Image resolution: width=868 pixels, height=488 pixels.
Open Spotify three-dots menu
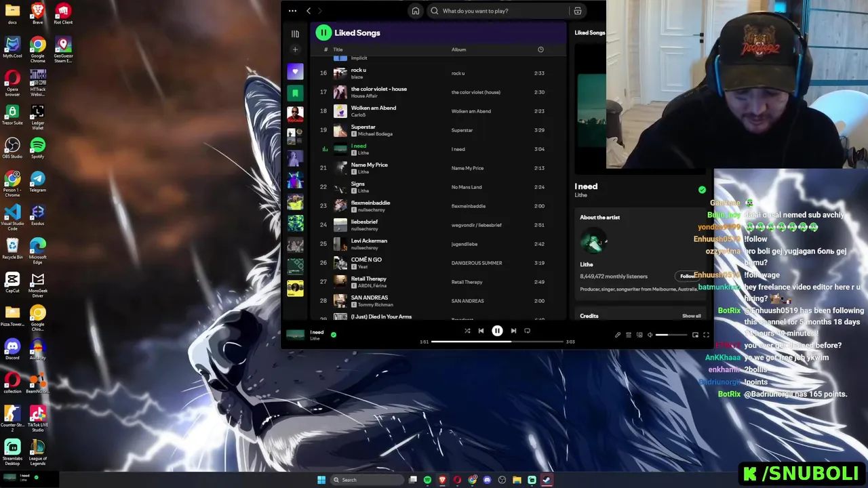pos(292,11)
